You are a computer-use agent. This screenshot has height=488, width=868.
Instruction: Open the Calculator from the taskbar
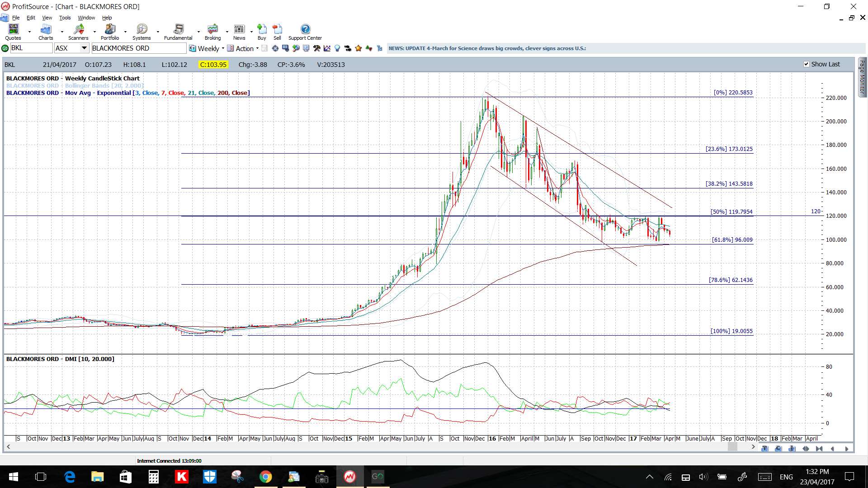click(x=154, y=477)
